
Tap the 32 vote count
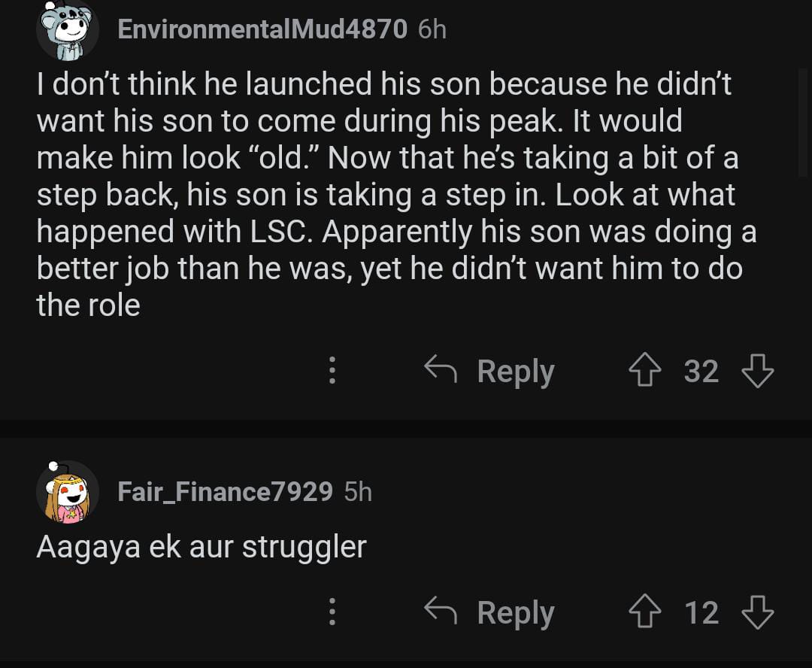[701, 372]
